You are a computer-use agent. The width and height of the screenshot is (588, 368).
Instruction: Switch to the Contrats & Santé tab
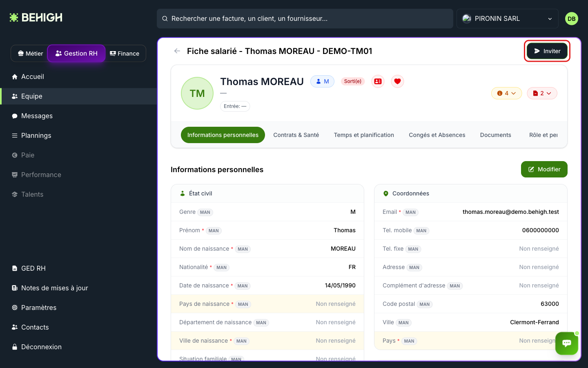click(x=296, y=135)
